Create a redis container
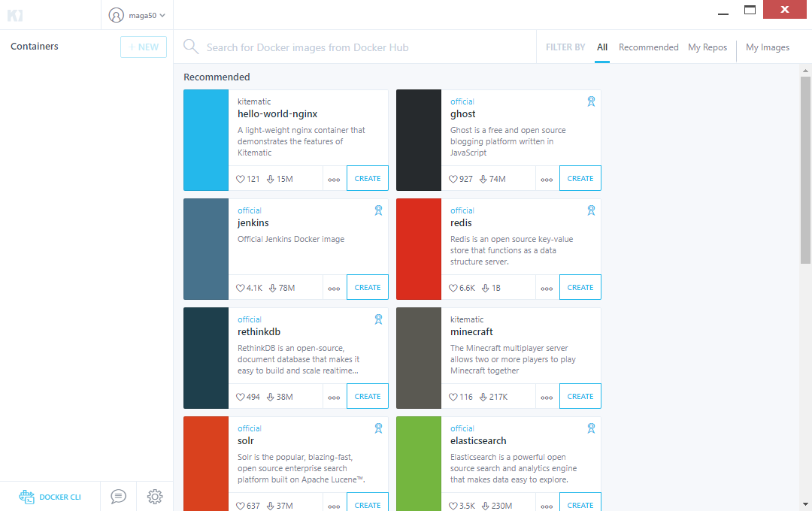This screenshot has width=812, height=511. click(580, 287)
